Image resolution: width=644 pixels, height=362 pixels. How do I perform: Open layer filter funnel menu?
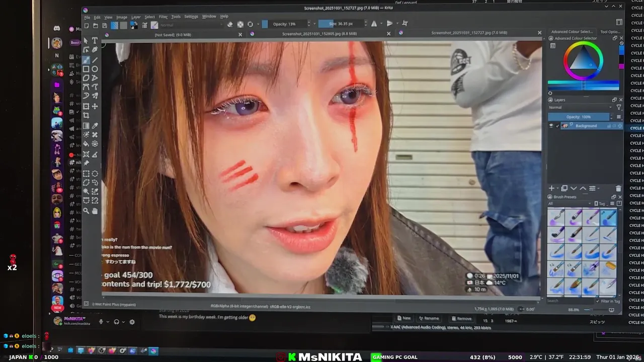[x=619, y=107]
